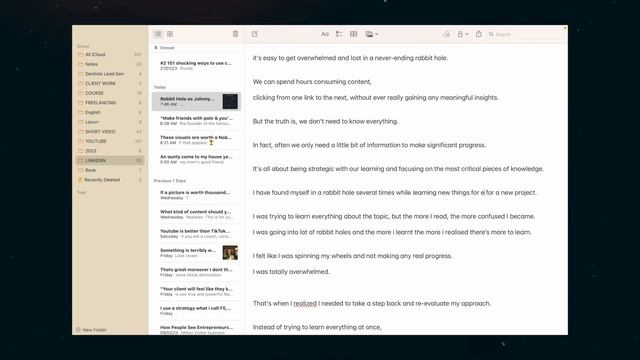This screenshot has height=360, width=640.
Task: Click photo thumbnail on 'Something is terribly' note
Action: pyautogui.click(x=230, y=253)
